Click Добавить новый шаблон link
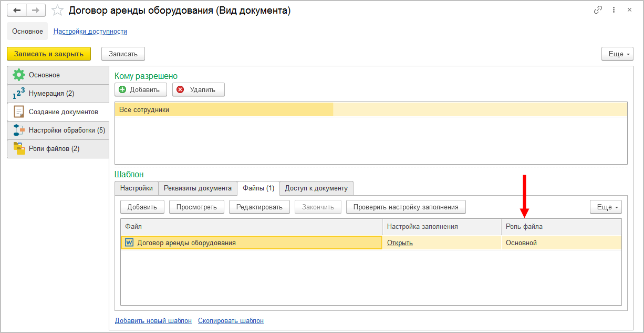 153,320
